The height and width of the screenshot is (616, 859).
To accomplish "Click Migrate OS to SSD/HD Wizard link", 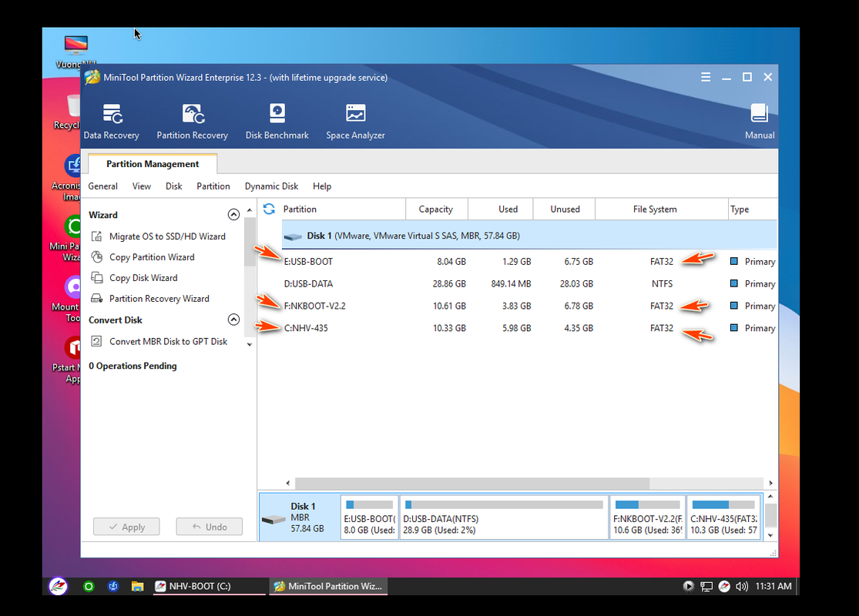I will coord(167,236).
